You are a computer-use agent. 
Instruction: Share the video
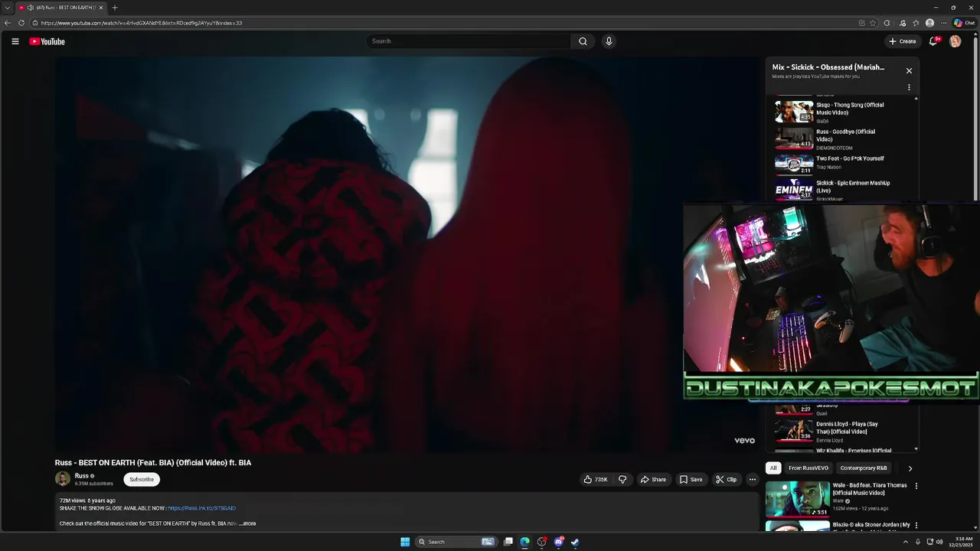click(653, 480)
